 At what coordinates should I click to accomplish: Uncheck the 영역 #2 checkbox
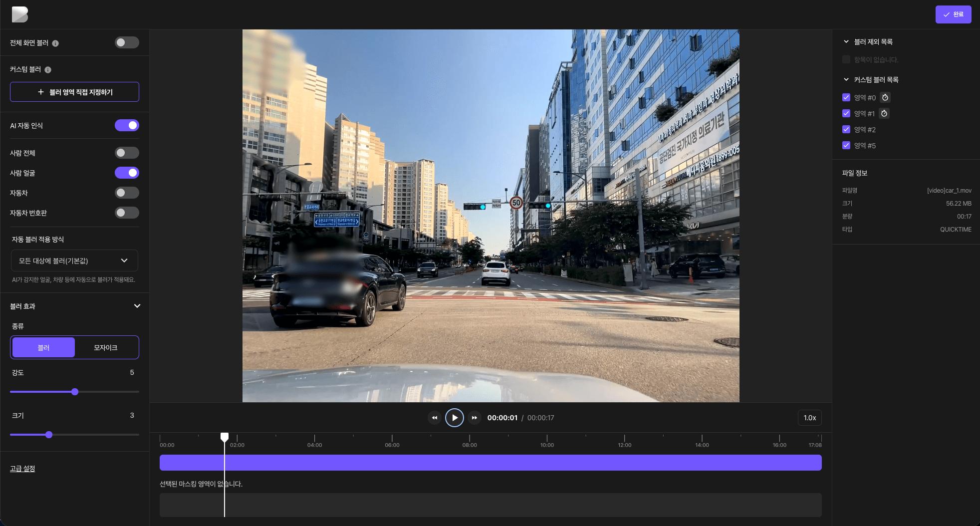846,130
